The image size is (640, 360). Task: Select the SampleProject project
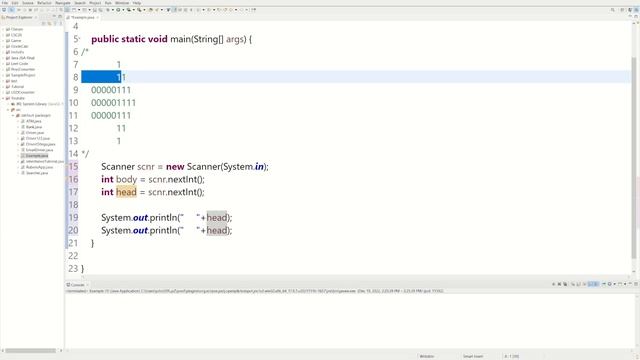23,75
